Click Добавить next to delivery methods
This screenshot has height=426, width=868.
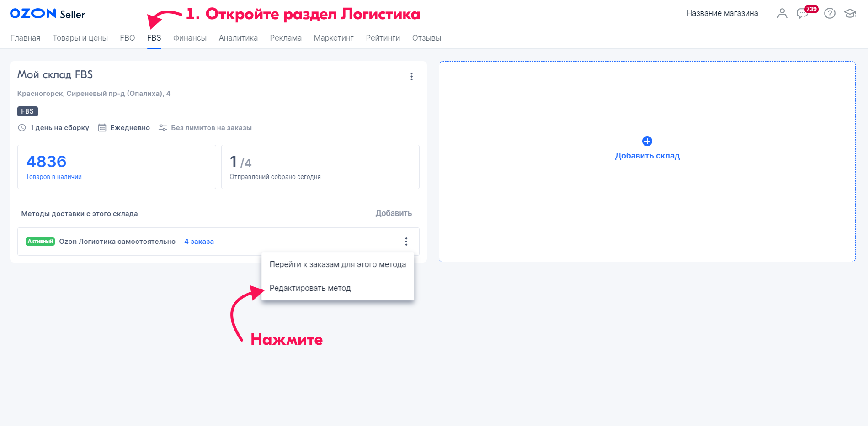tap(393, 213)
